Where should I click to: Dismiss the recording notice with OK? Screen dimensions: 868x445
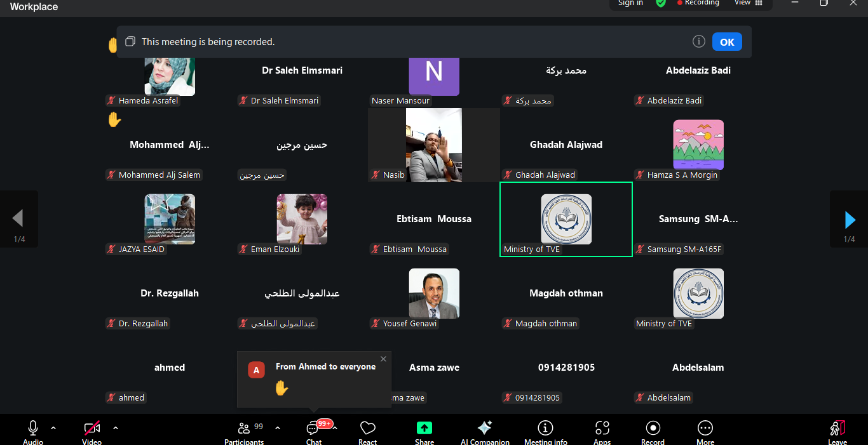[x=726, y=41]
